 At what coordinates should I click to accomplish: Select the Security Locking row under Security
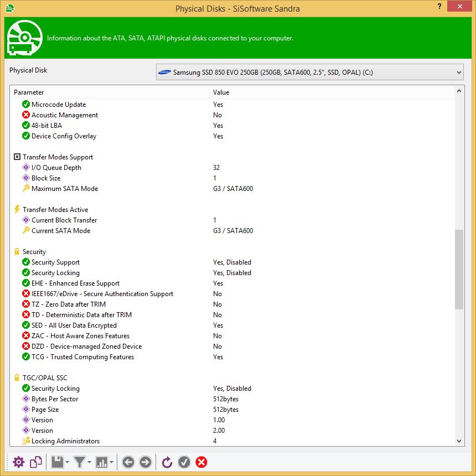pos(232,273)
